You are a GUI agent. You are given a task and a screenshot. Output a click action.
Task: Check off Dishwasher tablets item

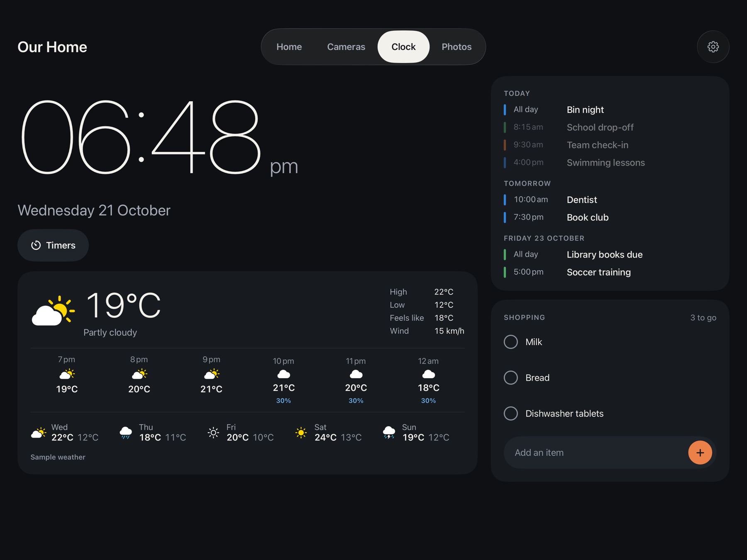tap(510, 414)
